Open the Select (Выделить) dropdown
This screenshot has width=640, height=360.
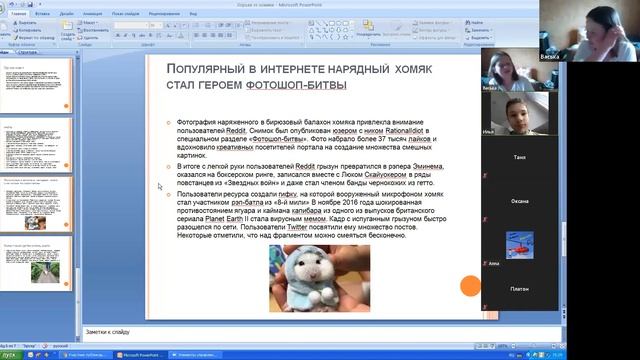point(478,38)
